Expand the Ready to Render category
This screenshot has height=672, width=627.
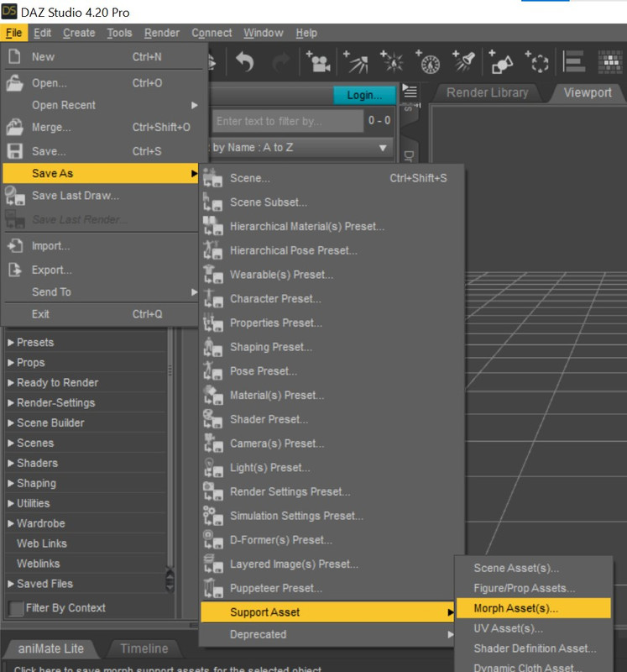coord(11,383)
